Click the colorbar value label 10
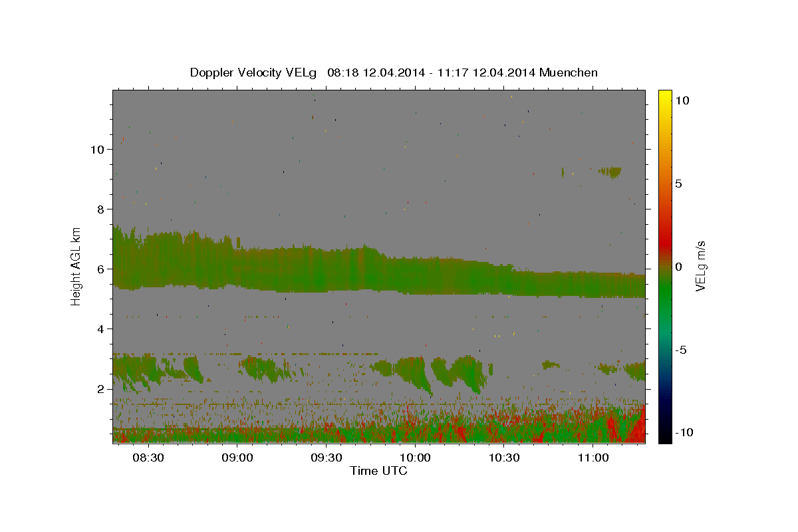The height and width of the screenshot is (532, 798). tap(682, 100)
